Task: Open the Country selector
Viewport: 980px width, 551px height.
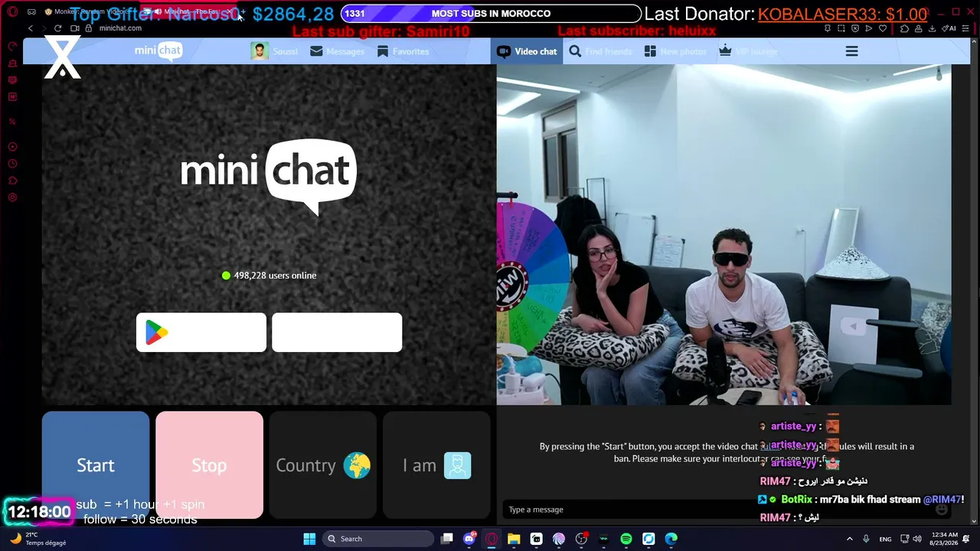Action: click(x=323, y=465)
